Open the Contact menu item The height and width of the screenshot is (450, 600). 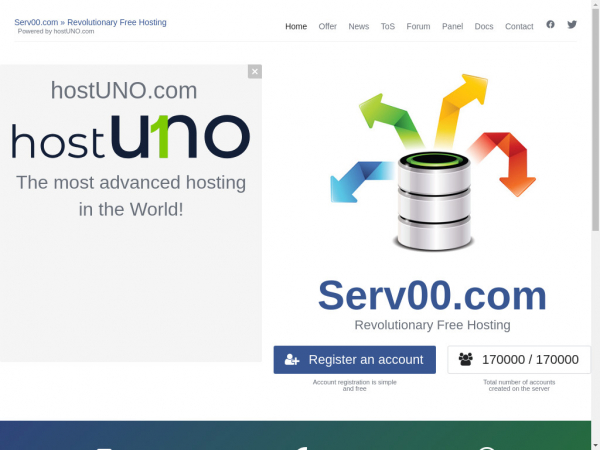pyautogui.click(x=519, y=26)
